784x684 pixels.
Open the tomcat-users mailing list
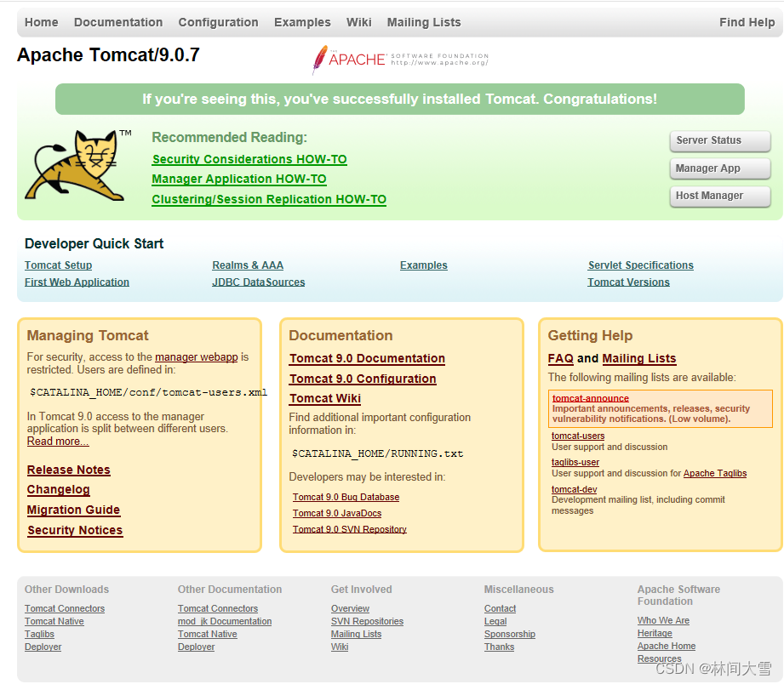coord(578,436)
